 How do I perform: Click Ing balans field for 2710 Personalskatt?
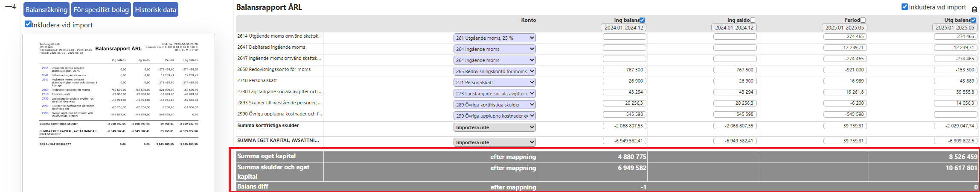point(624,81)
